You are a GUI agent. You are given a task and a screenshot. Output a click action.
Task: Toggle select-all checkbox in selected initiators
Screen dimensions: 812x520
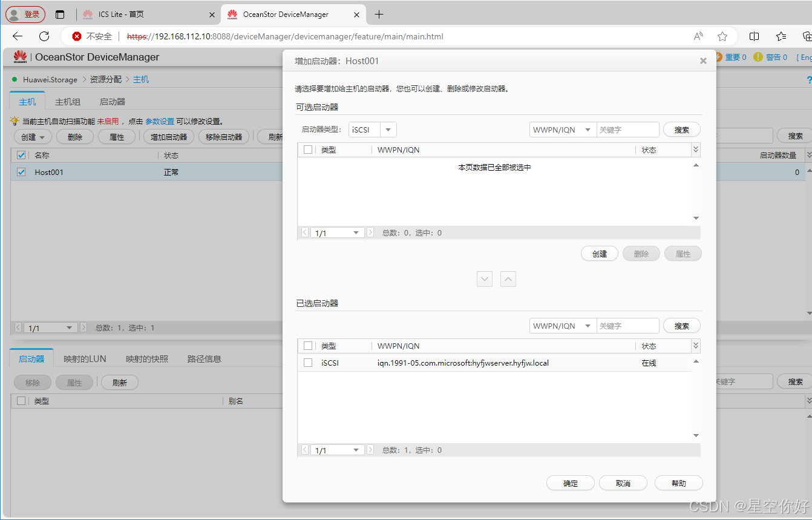[308, 346]
